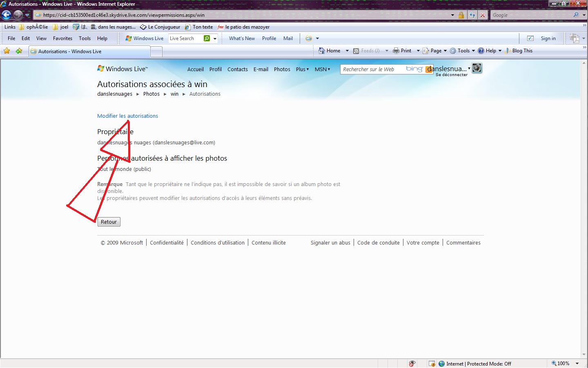Open the View menu
This screenshot has height=368, width=588.
[41, 38]
